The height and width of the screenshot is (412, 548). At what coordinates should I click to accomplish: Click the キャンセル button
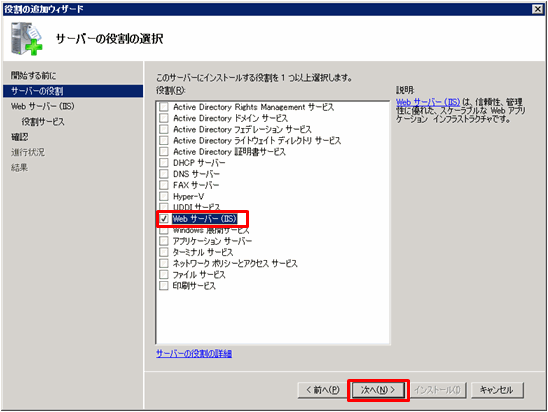(497, 390)
